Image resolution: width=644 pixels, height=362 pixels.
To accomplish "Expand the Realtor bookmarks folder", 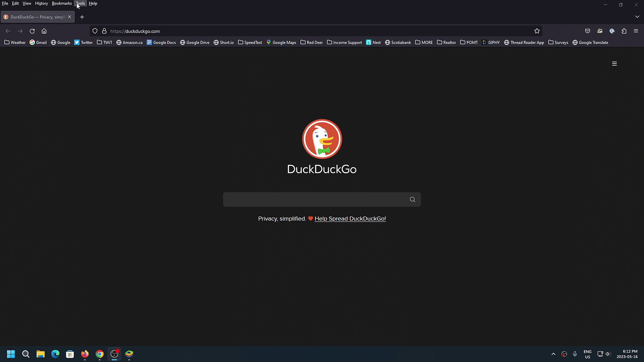I will click(x=446, y=42).
